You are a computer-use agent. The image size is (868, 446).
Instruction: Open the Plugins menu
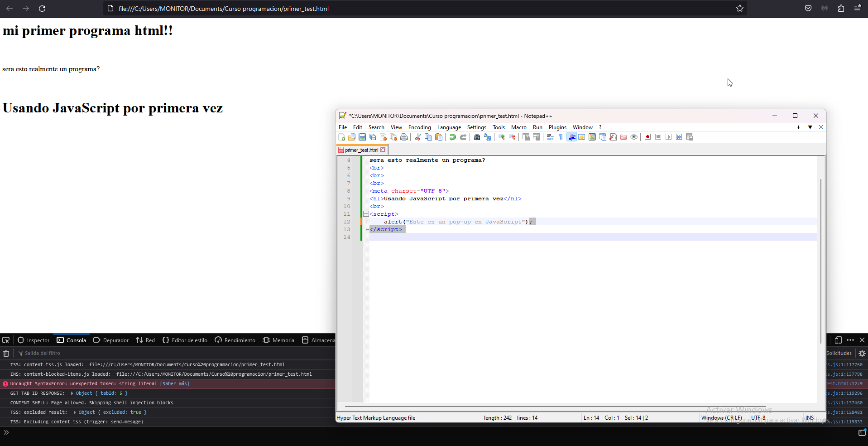coord(557,127)
